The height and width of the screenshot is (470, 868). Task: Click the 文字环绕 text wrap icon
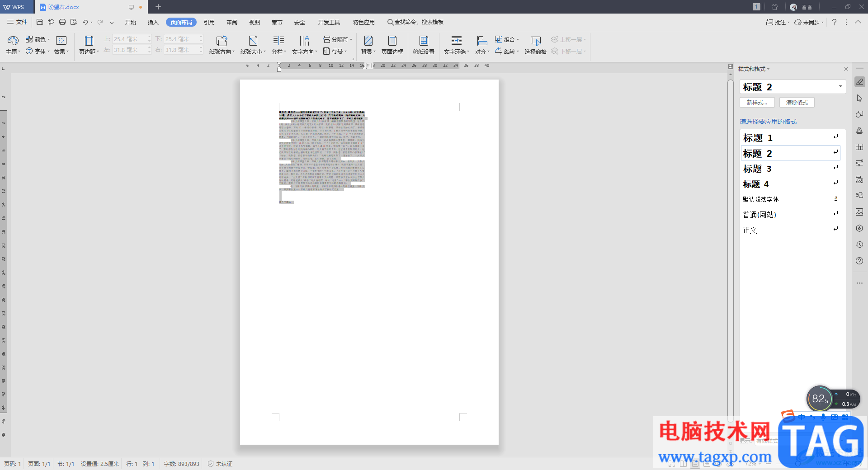pos(456,41)
